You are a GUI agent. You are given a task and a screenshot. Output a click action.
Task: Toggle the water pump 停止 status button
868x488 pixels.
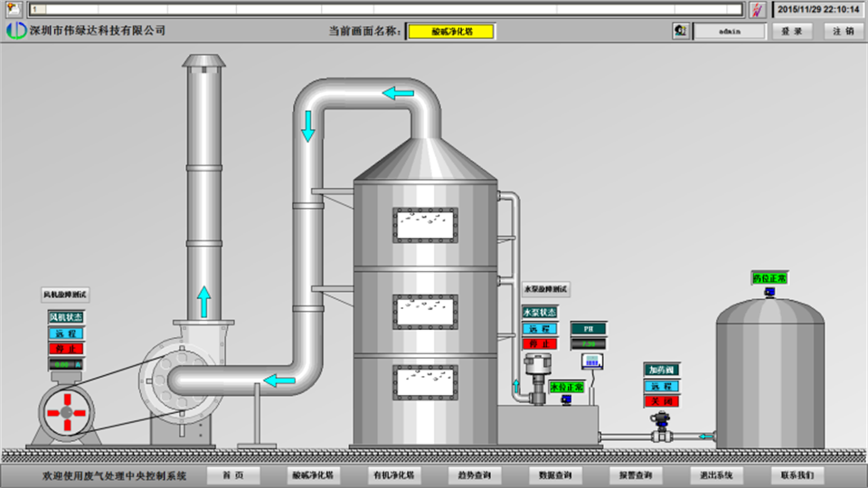coord(539,343)
